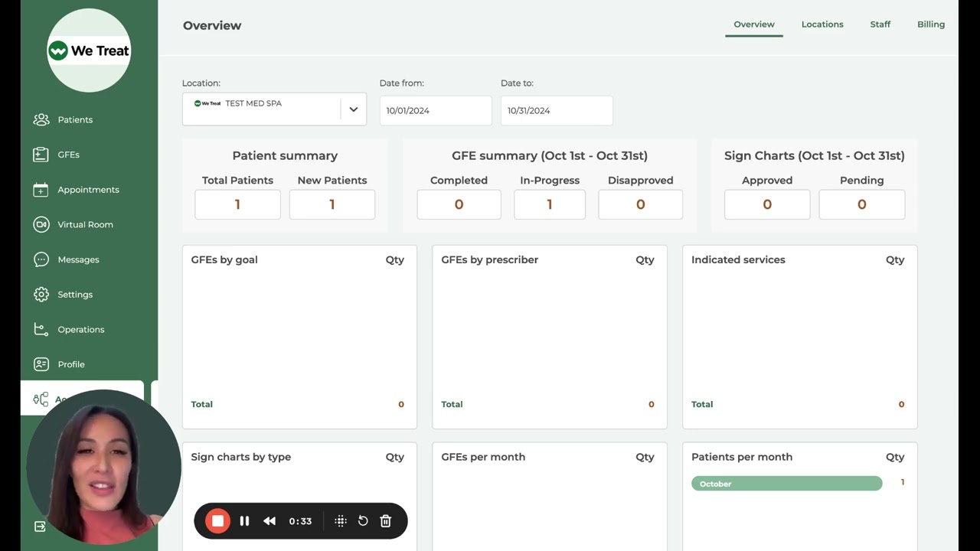The height and width of the screenshot is (551, 980).
Task: Open the Messages chat bubble icon
Action: [x=41, y=259]
